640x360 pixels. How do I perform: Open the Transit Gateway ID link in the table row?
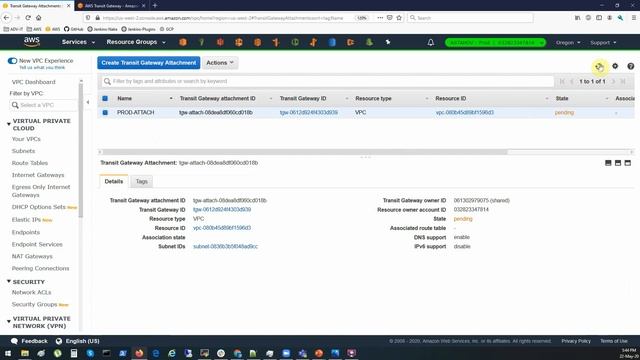(x=309, y=112)
